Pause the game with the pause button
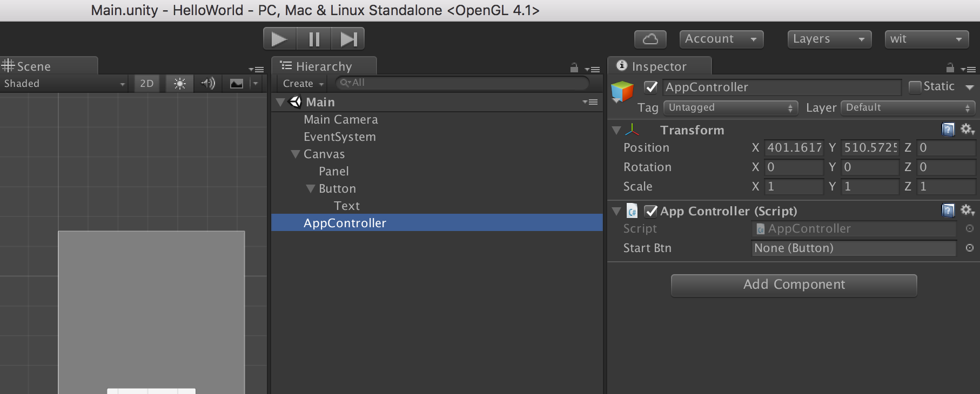Viewport: 980px width, 394px height. pos(314,39)
